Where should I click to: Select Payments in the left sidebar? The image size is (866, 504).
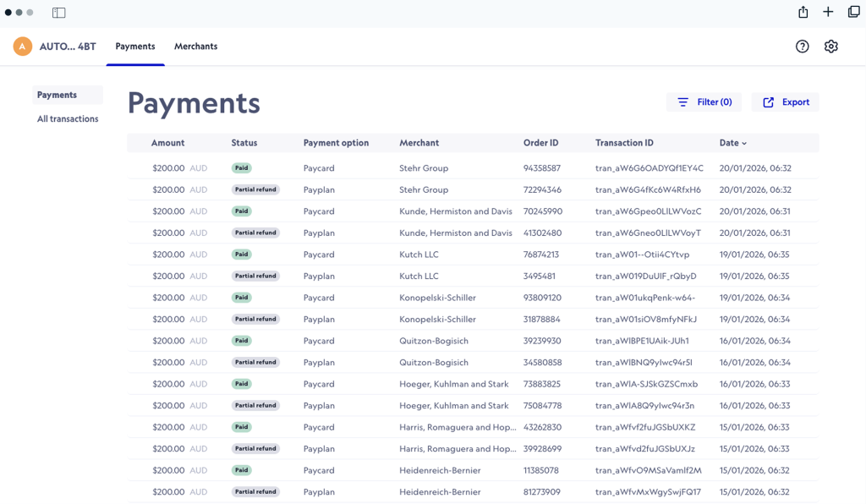(57, 96)
